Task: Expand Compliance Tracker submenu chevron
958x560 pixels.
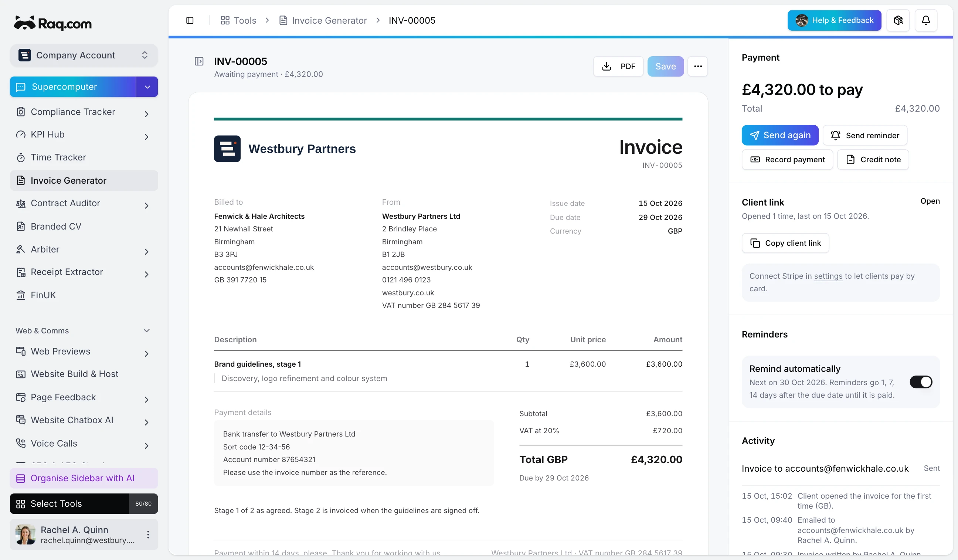Action: click(146, 114)
